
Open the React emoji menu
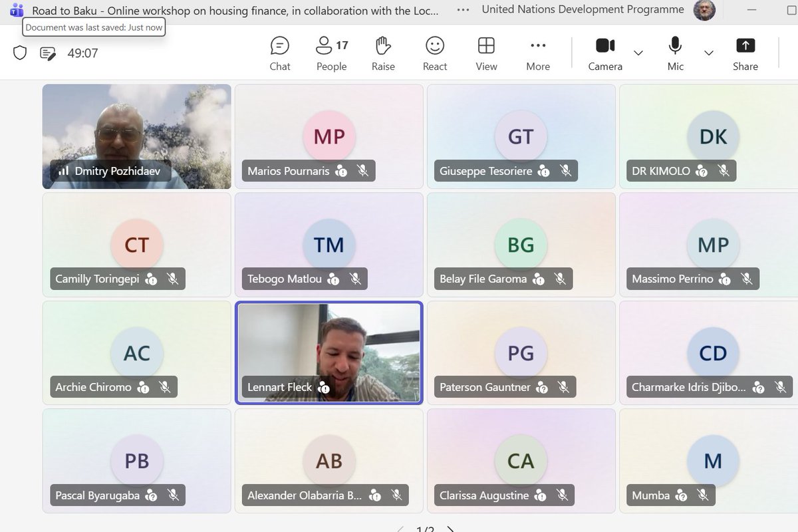(435, 54)
